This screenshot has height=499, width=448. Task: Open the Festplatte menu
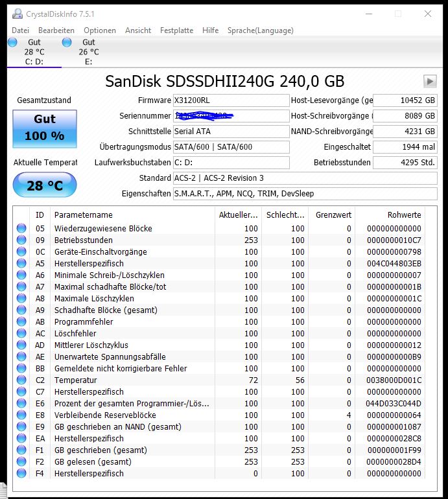[x=176, y=30]
